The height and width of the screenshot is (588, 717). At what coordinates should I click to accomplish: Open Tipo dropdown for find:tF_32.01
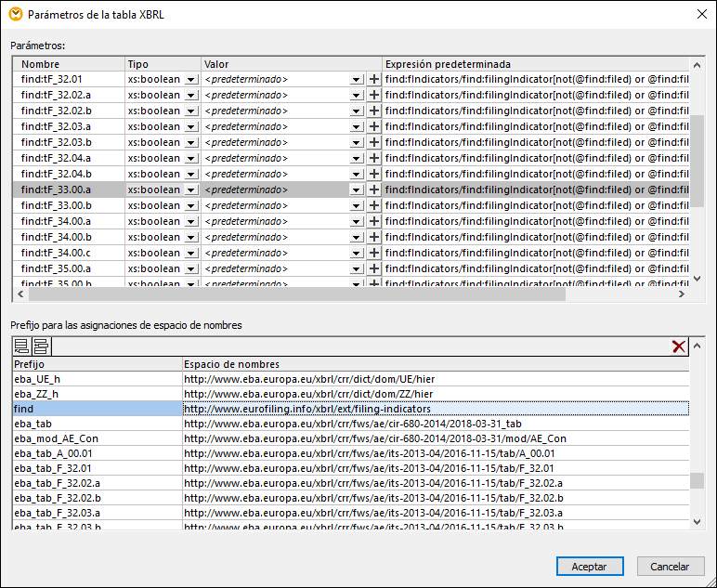(x=191, y=80)
